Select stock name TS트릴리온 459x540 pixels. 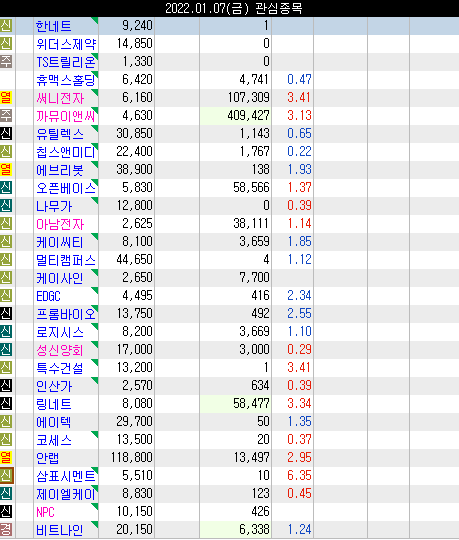[x=66, y=62]
